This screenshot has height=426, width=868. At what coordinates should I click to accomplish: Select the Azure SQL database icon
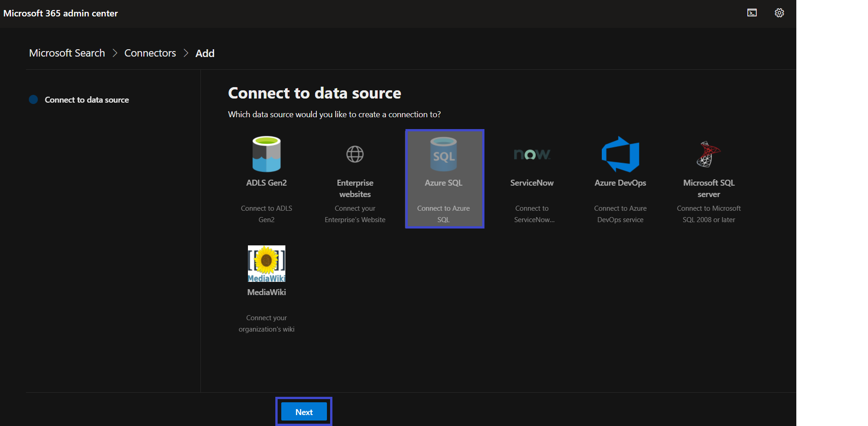coord(443,154)
